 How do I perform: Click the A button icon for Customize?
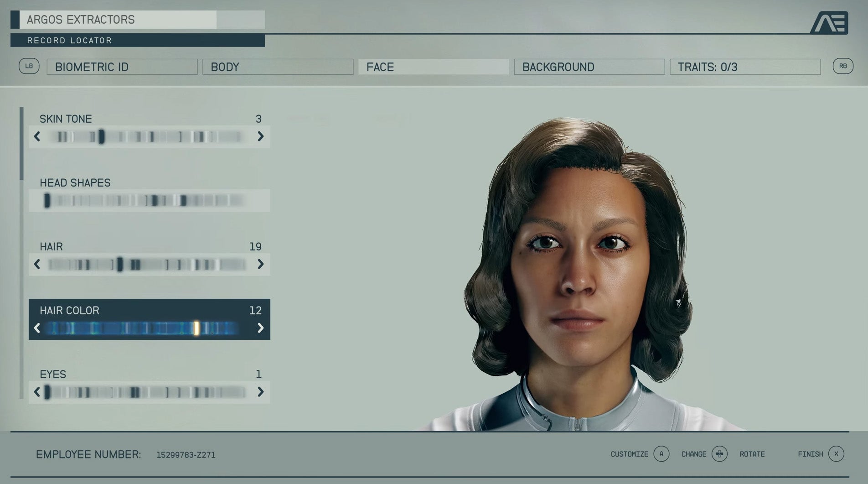[661, 454]
